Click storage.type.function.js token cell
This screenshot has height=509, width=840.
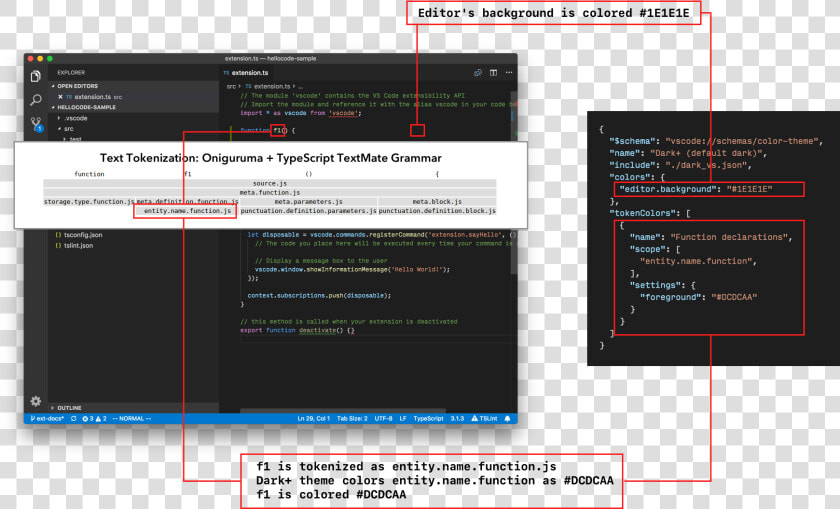tap(89, 202)
